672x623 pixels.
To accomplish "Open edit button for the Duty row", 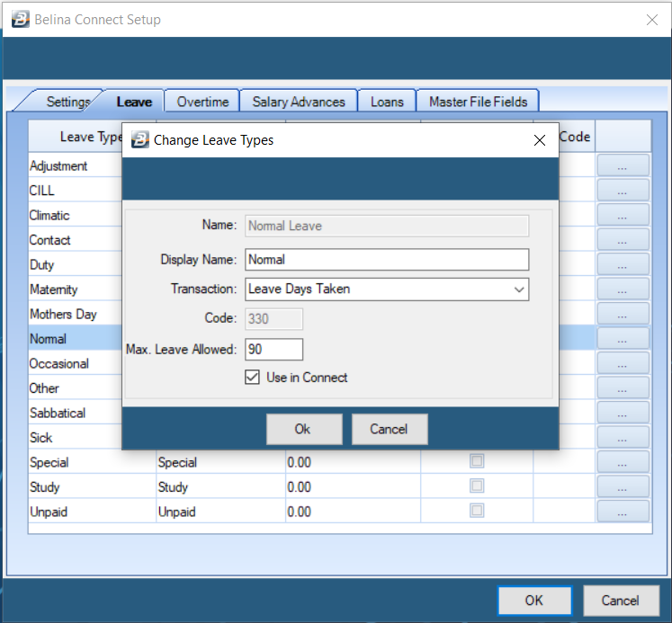I will coord(623,264).
